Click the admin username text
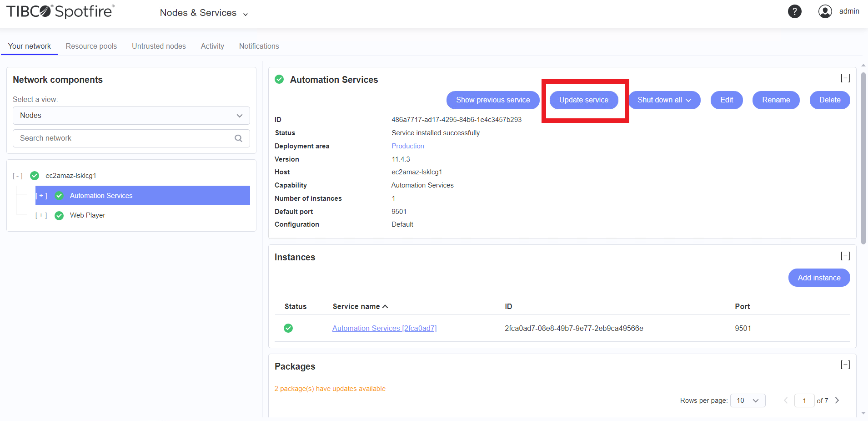The width and height of the screenshot is (868, 421). click(x=849, y=11)
